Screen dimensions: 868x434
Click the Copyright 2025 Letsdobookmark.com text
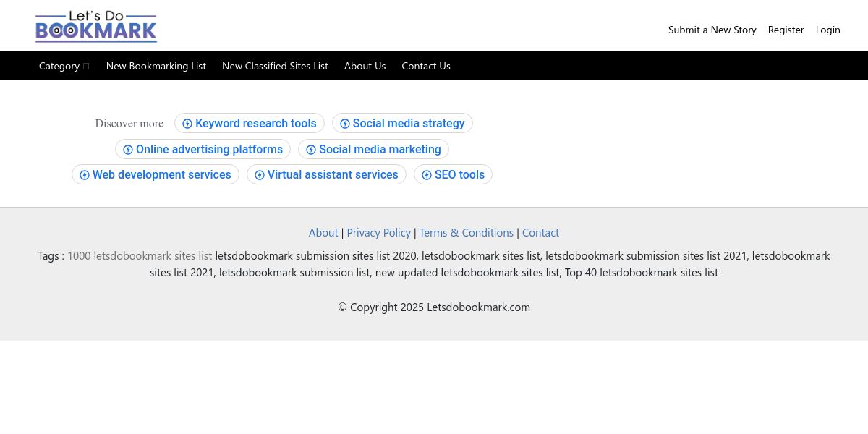click(x=434, y=307)
